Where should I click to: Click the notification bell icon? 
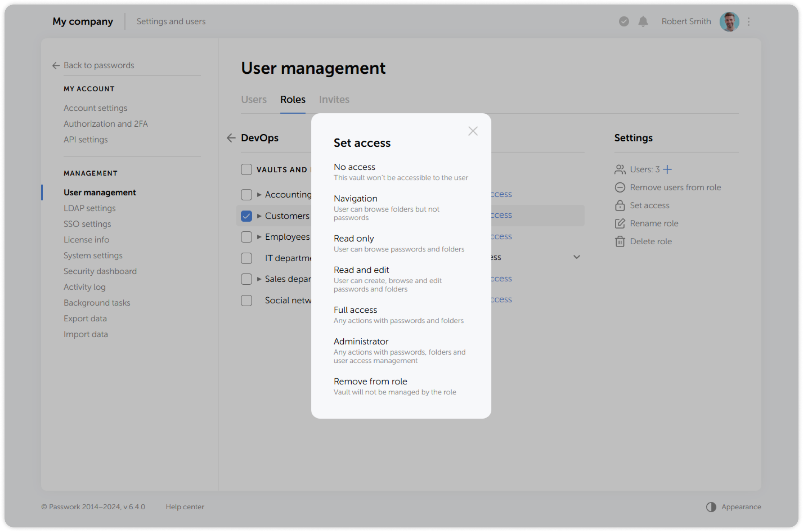(643, 22)
